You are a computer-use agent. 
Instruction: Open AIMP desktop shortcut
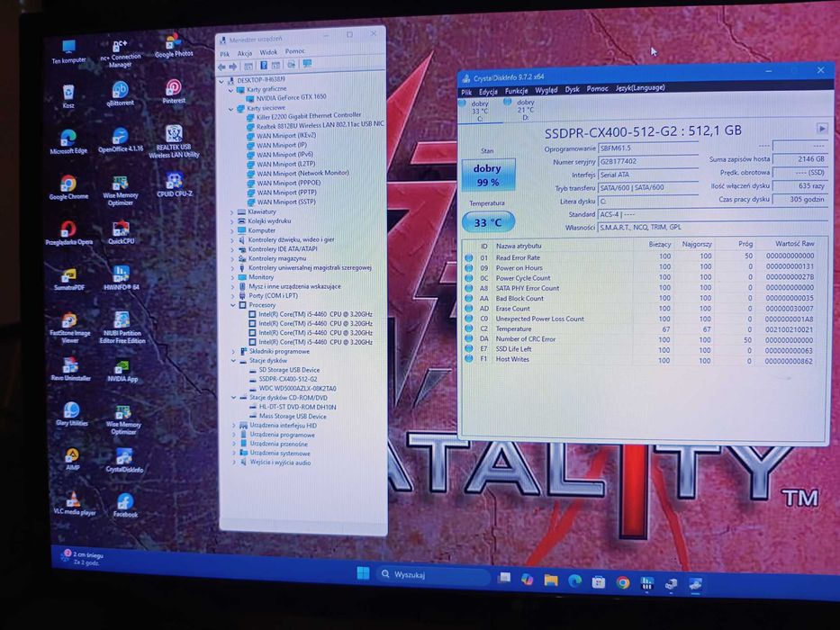coord(72,459)
